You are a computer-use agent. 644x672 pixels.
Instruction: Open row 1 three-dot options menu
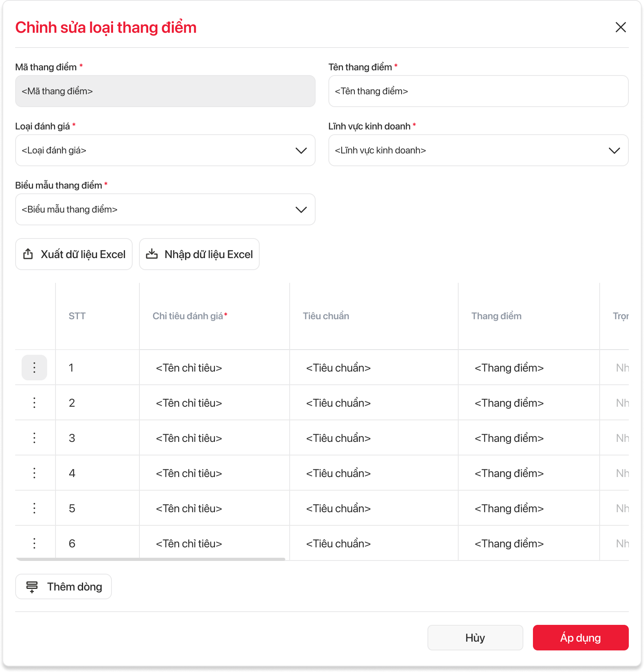pos(34,368)
